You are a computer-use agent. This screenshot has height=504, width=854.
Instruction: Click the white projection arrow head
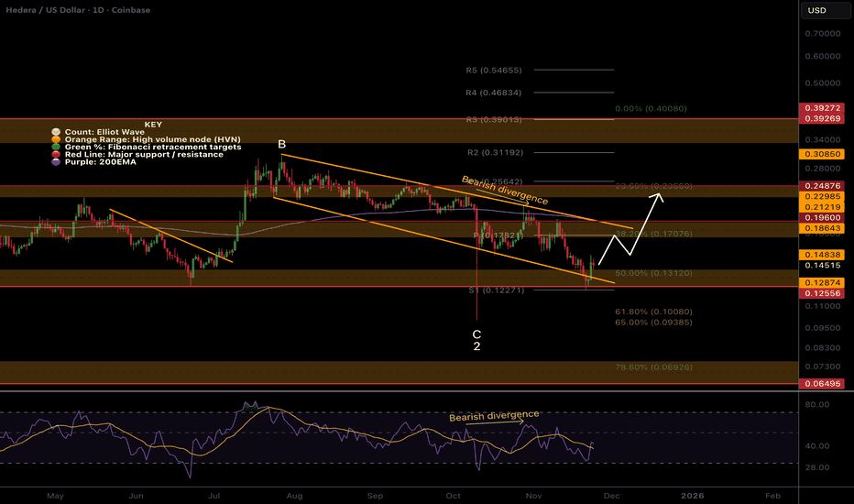pos(658,195)
